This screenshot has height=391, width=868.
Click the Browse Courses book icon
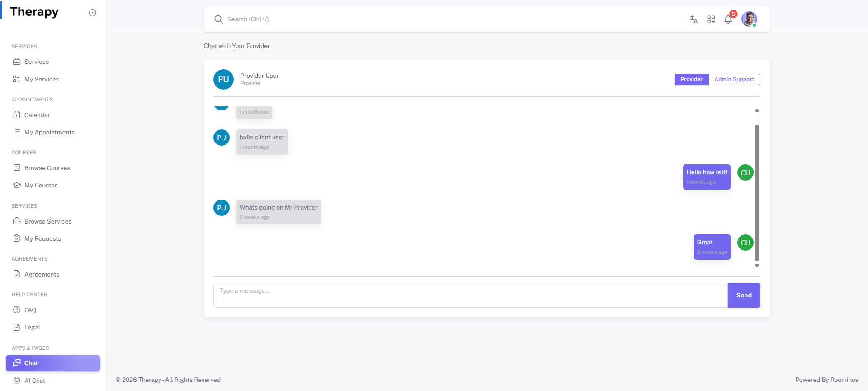(17, 167)
